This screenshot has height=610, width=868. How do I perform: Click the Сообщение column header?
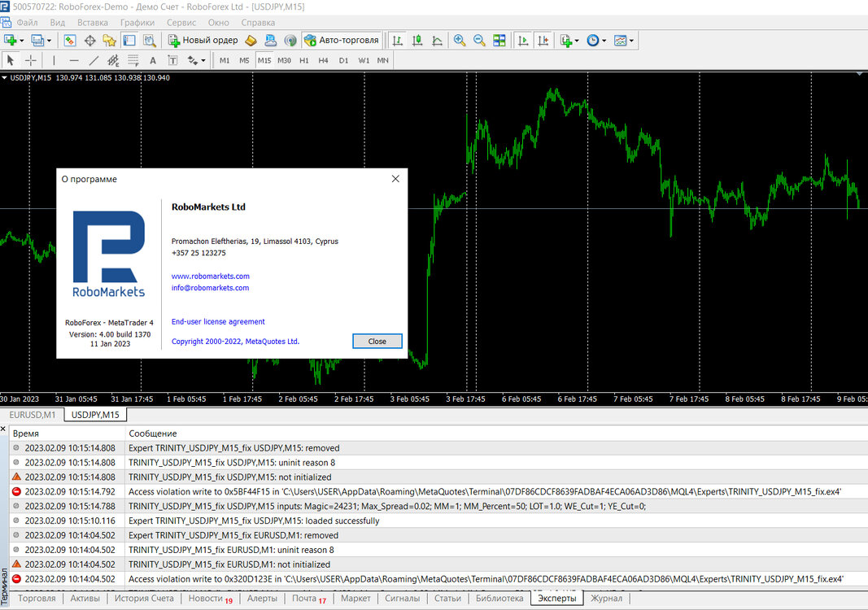click(496, 434)
